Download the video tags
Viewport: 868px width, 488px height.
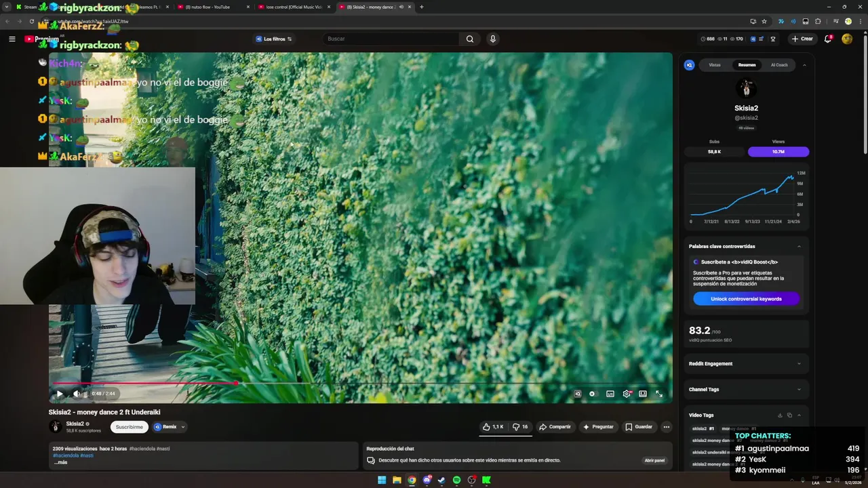click(780, 415)
